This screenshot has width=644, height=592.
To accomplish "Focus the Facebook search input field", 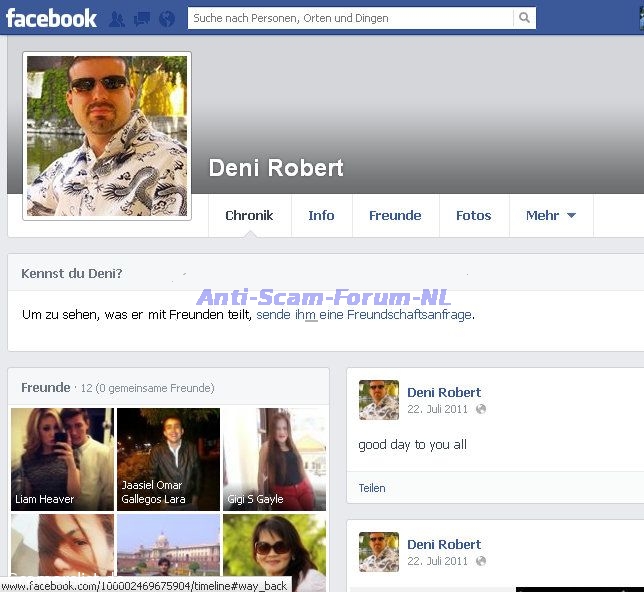I will (350, 18).
